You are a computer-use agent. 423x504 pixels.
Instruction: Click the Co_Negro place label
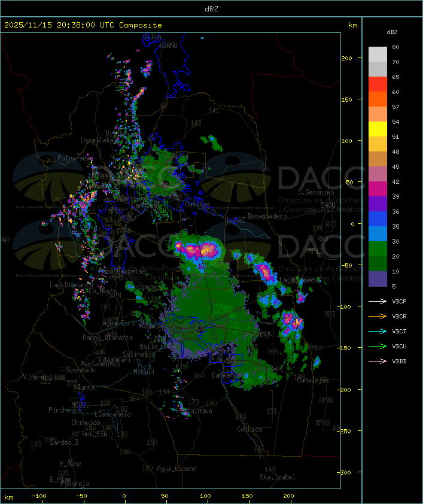click(x=103, y=291)
